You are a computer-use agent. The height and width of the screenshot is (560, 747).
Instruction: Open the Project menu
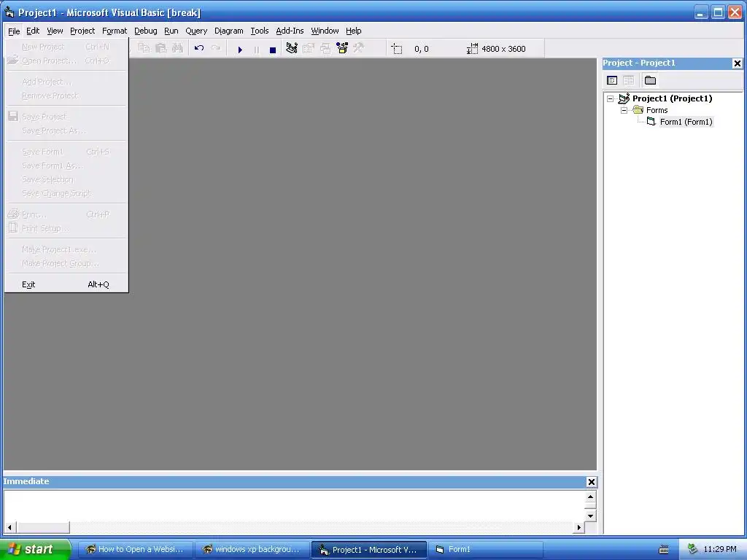click(x=82, y=31)
